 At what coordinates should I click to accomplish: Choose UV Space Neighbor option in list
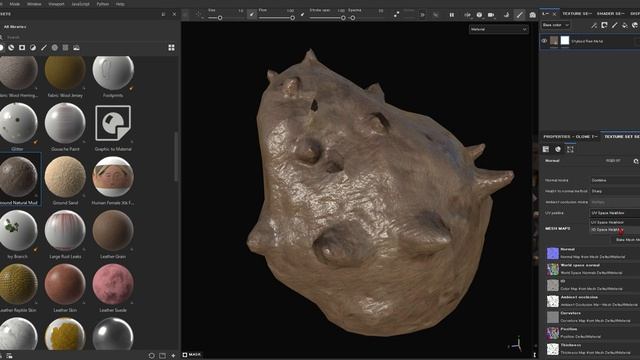615,222
